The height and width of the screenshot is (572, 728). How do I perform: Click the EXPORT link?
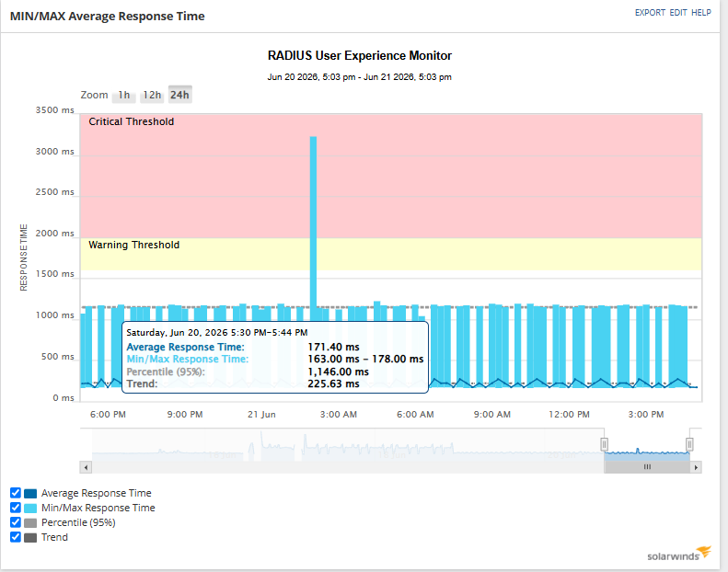click(650, 13)
